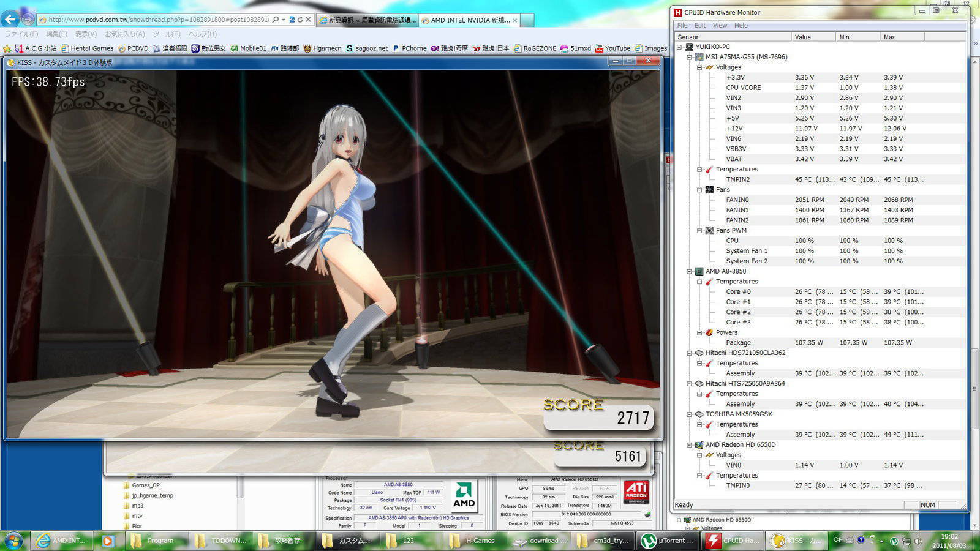Go back using the browser back arrow

point(10,19)
